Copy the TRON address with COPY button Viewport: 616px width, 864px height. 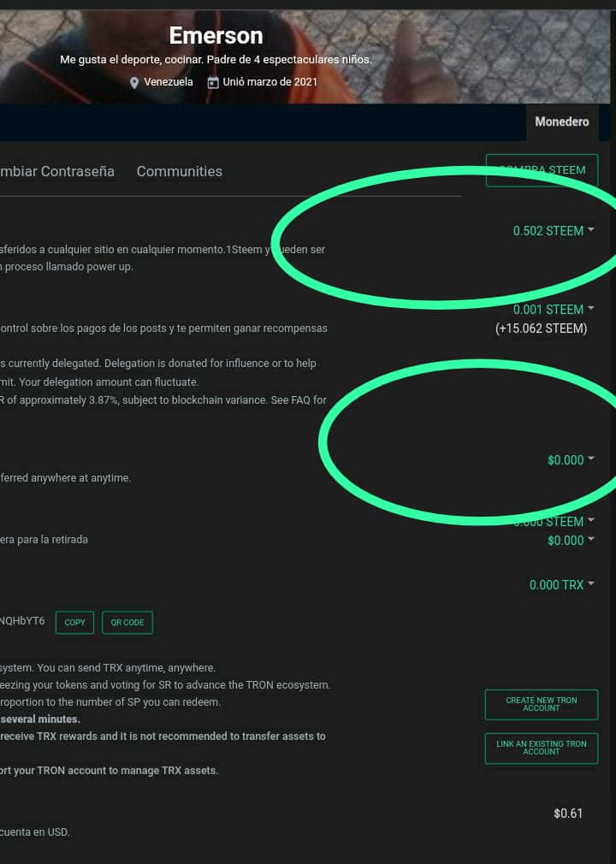75,623
